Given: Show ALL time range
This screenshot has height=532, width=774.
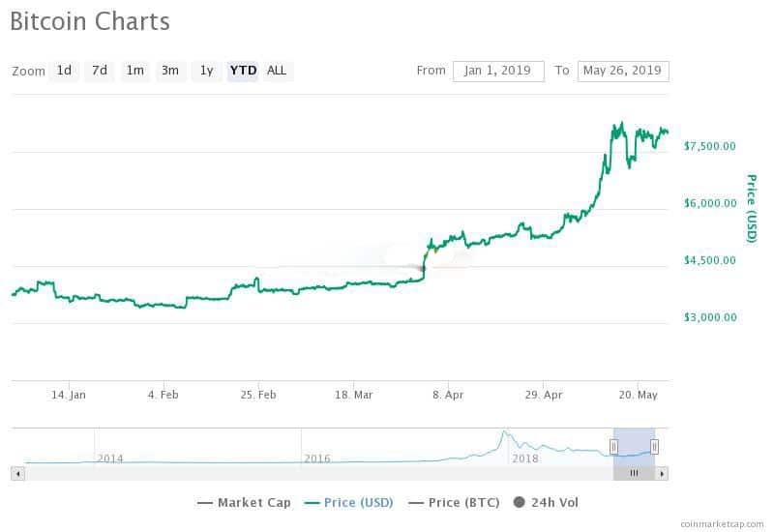Looking at the screenshot, I should (x=277, y=71).
